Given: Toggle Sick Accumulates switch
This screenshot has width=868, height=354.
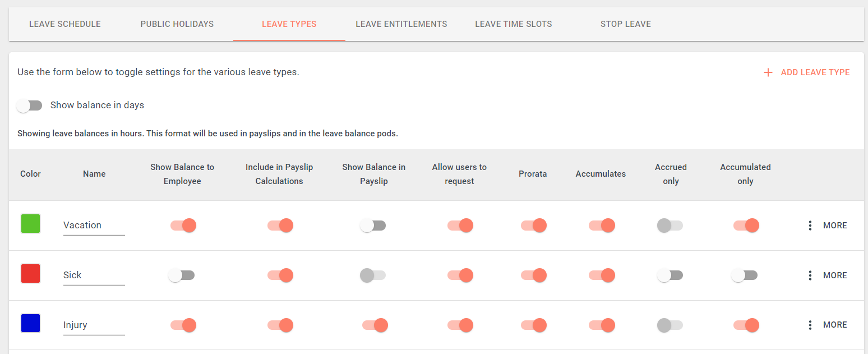Looking at the screenshot, I should 601,275.
